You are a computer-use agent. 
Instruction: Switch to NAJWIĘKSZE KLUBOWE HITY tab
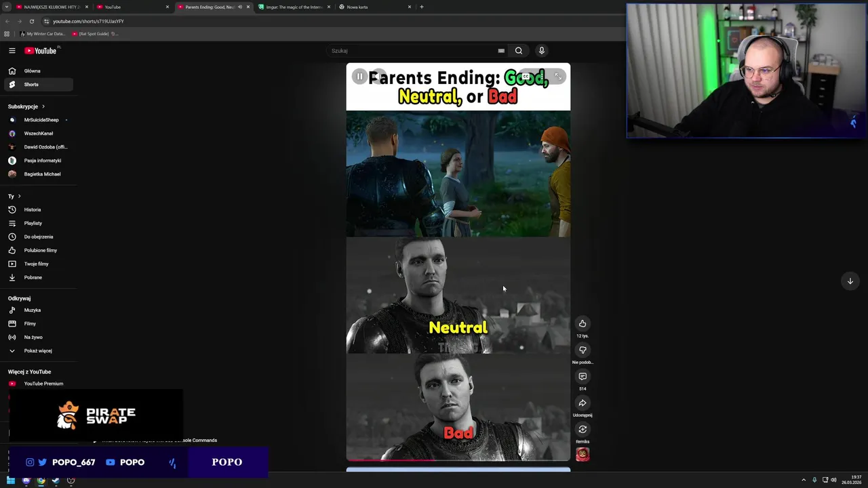(x=51, y=7)
